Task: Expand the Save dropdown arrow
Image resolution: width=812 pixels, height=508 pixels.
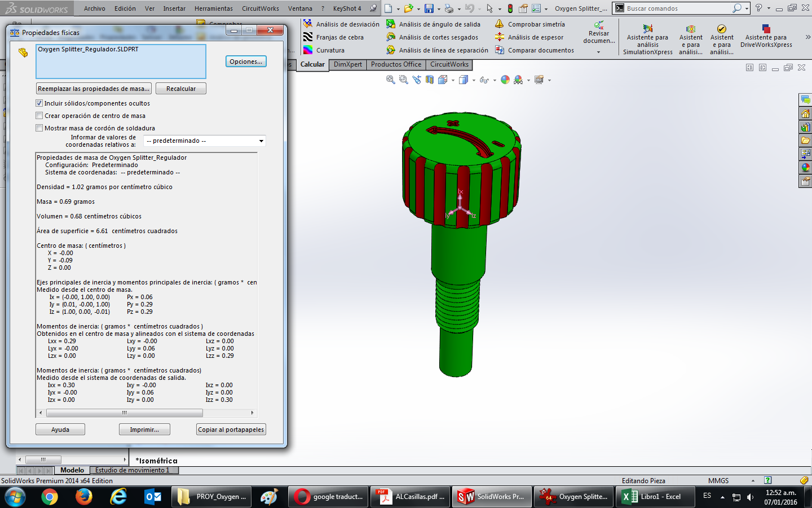Action: [439, 9]
